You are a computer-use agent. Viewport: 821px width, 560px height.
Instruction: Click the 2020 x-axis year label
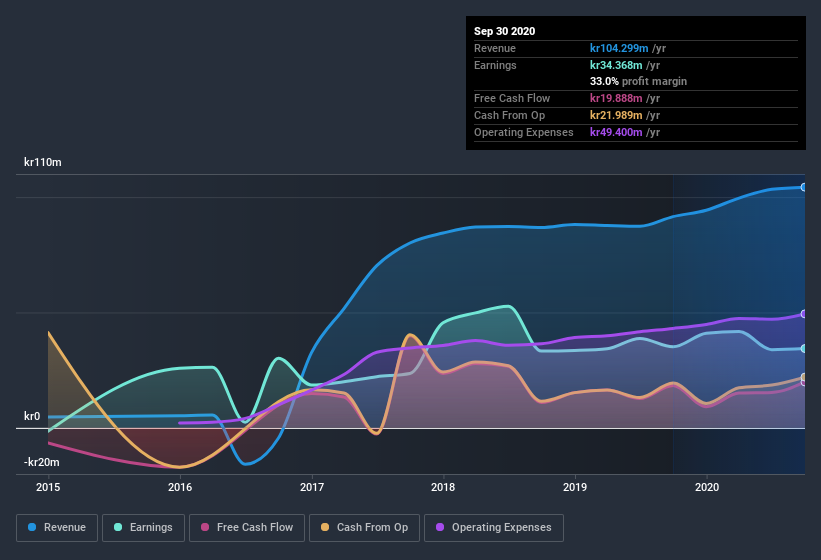pos(707,488)
